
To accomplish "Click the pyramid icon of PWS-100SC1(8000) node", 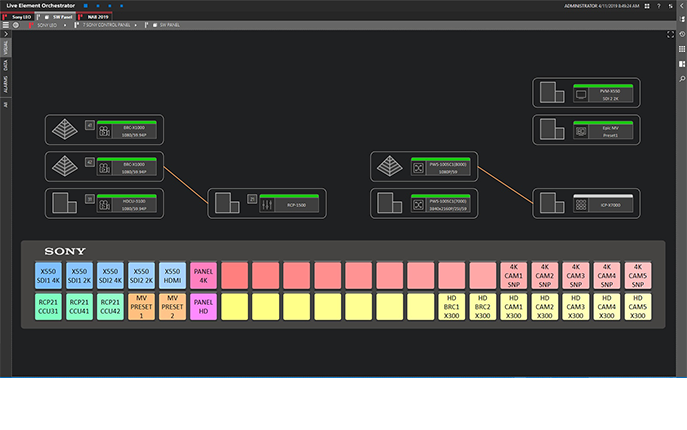I will tap(390, 167).
